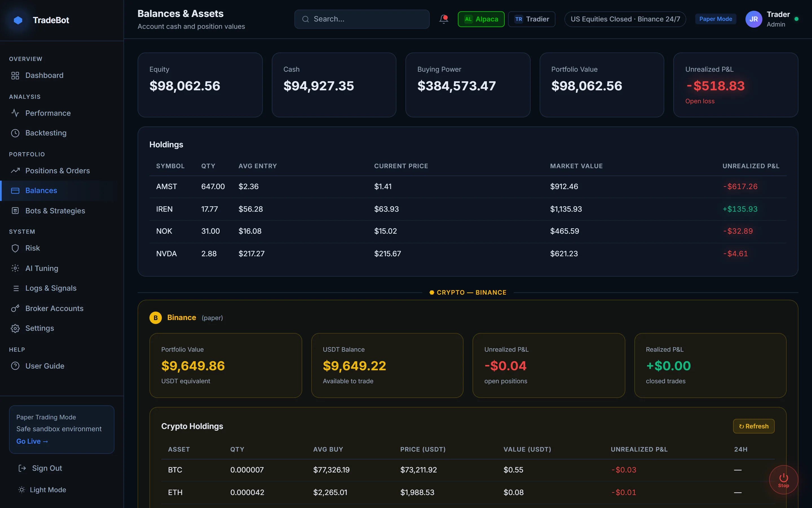Click the $94,927.35 cash value
Viewport: 812px width, 508px height.
click(x=318, y=86)
